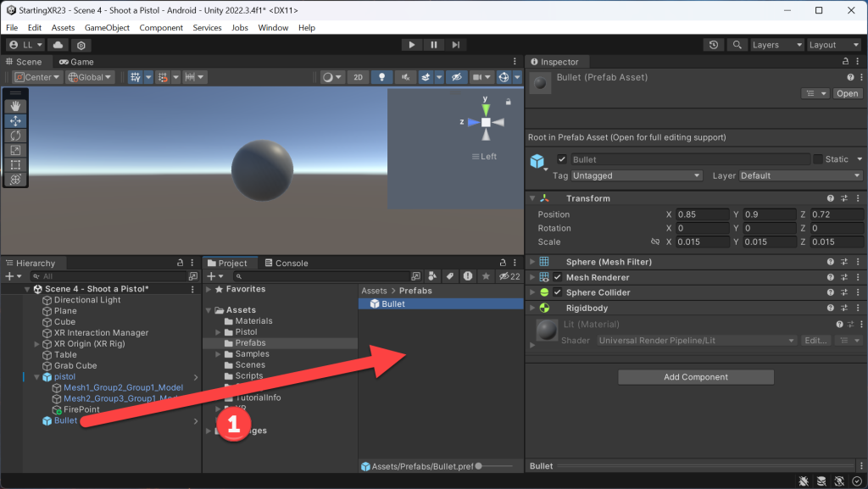Open the GameObject menu
Screen dimensions: 868x489
pos(107,28)
